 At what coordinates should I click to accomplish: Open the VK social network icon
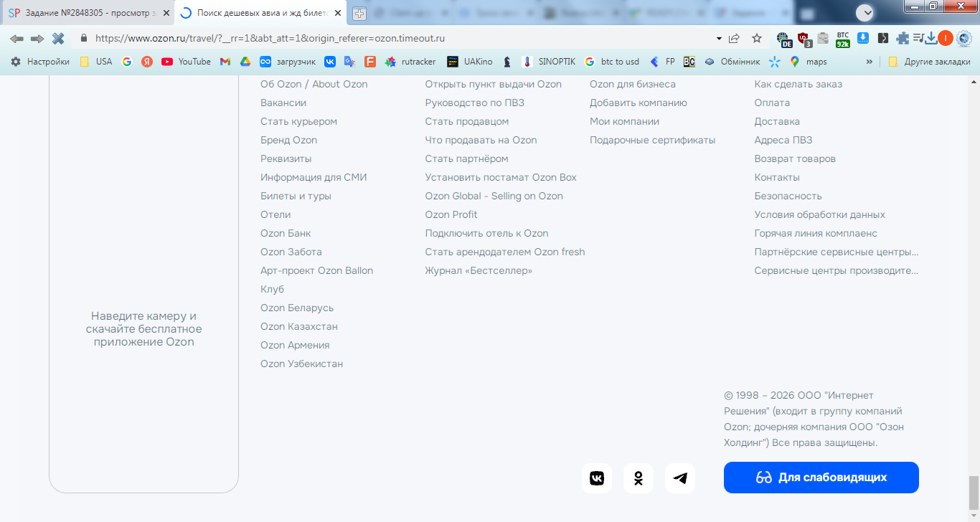(x=597, y=478)
